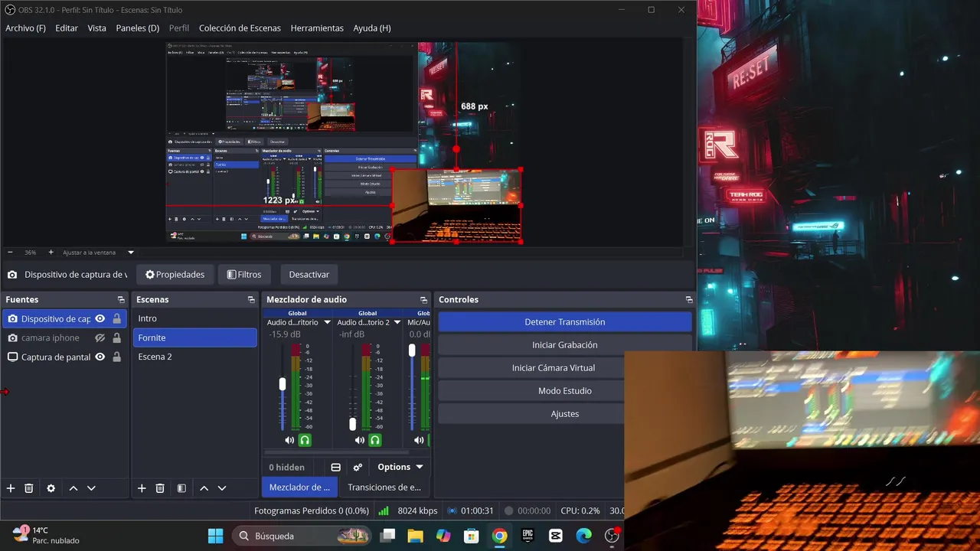Viewport: 980px width, 551px height.
Task: Zoom in the preview with plus
Action: click(x=51, y=253)
